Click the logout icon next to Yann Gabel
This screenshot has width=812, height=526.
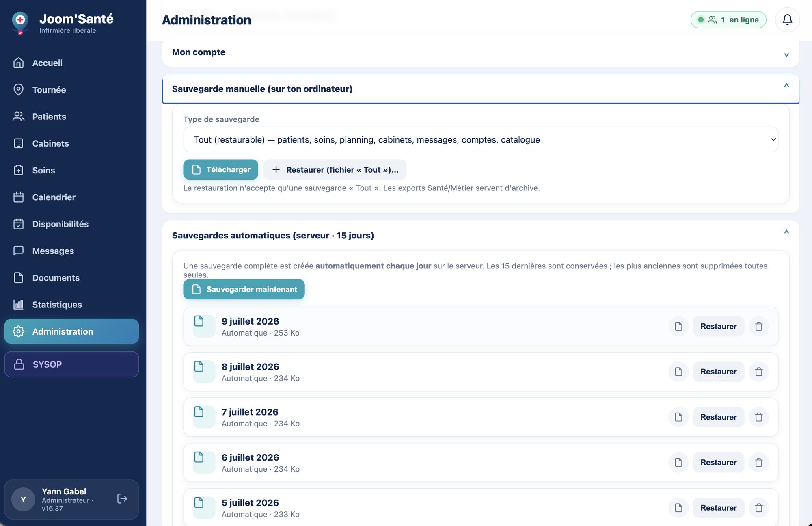click(122, 498)
